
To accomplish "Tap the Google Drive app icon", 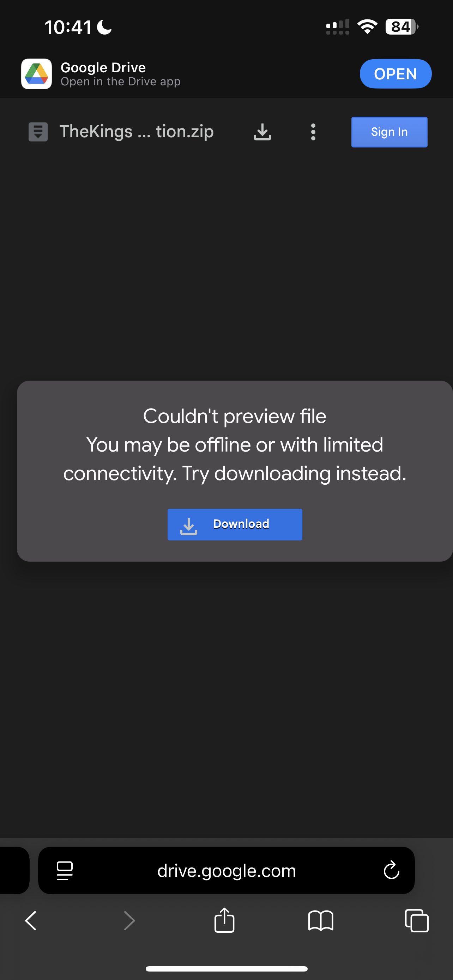I will coord(36,74).
